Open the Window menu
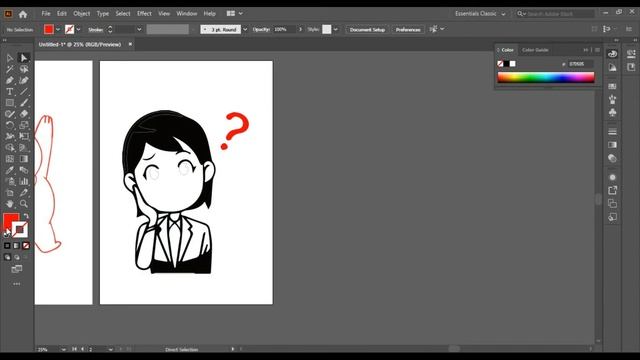 click(187, 13)
